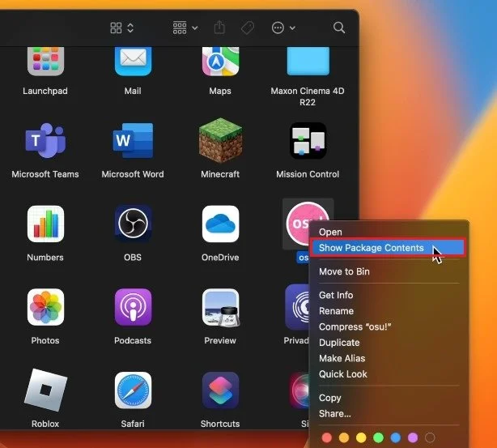
Task: Apply the yellow tag color
Action: (x=361, y=437)
